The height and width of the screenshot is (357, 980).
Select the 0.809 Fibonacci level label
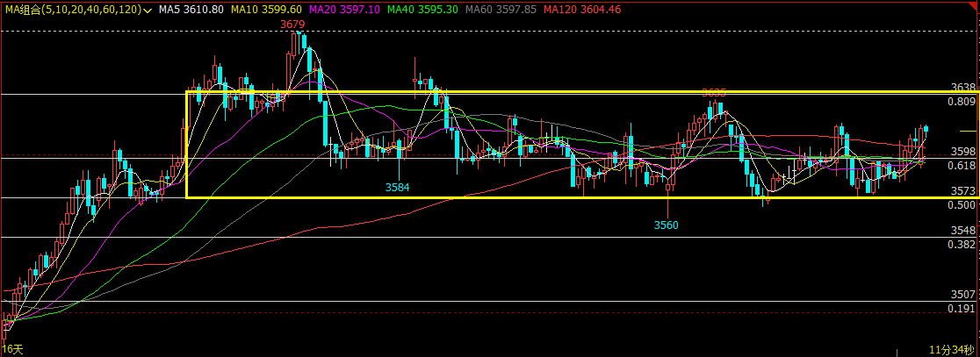pos(962,101)
